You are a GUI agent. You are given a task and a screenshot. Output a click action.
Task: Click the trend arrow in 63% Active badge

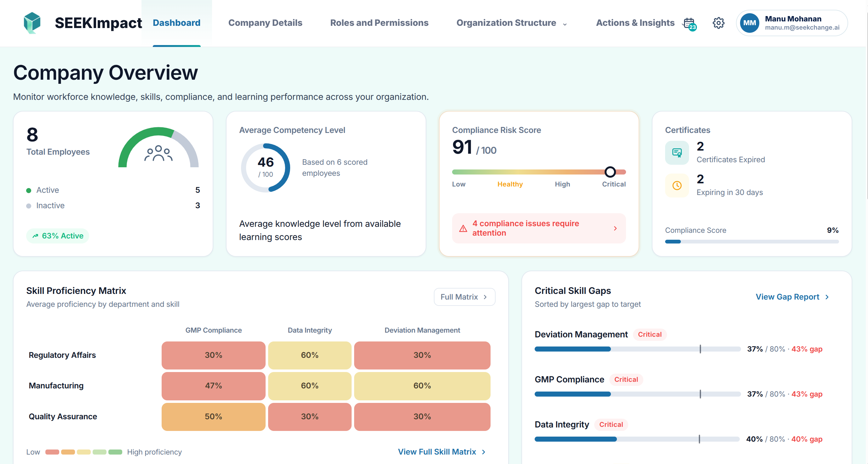[35, 236]
